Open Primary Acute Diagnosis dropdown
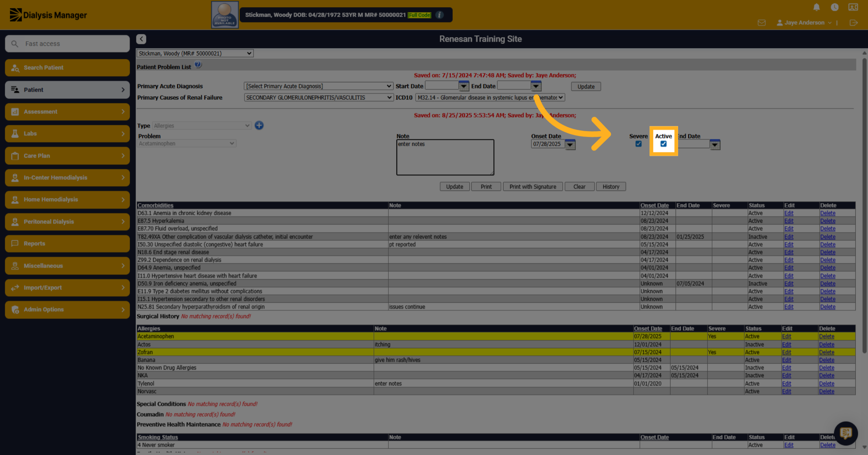Image resolution: width=868 pixels, height=455 pixels. coord(318,86)
